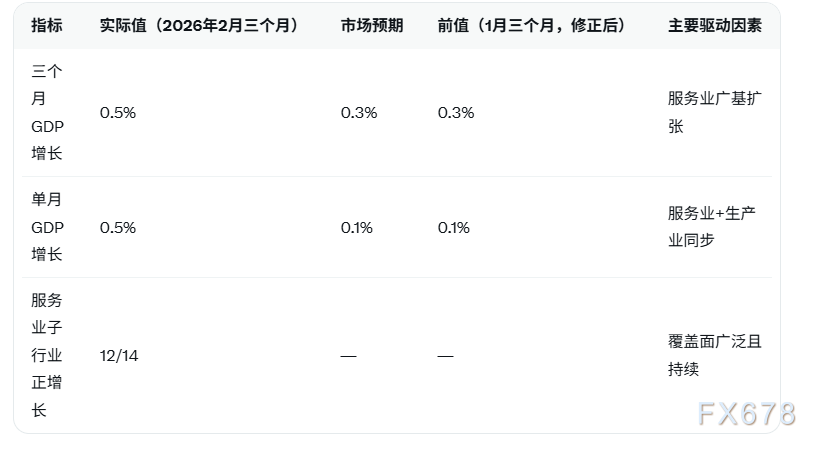Select the three-month GDP market forecast 0.3%

pyautogui.click(x=358, y=113)
